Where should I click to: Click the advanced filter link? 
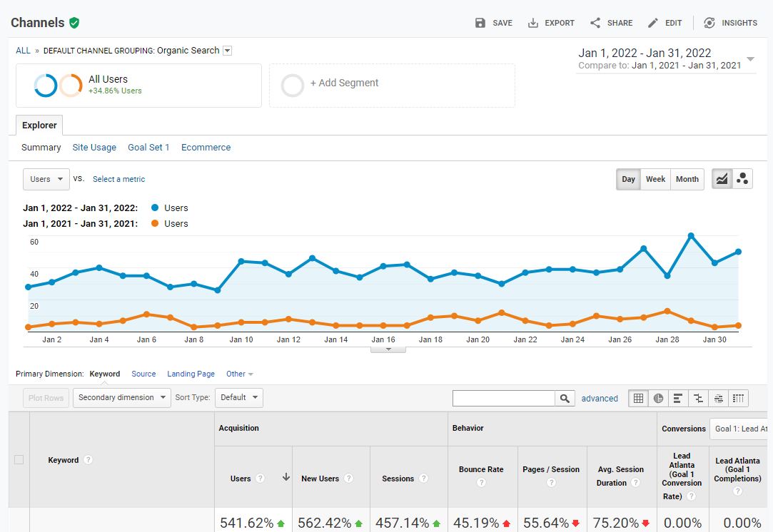click(600, 399)
